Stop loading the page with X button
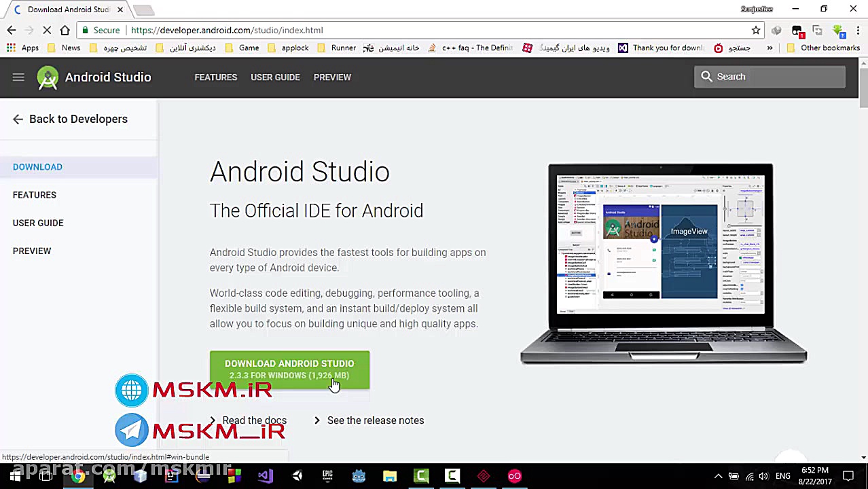This screenshot has height=489, width=868. pyautogui.click(x=47, y=30)
